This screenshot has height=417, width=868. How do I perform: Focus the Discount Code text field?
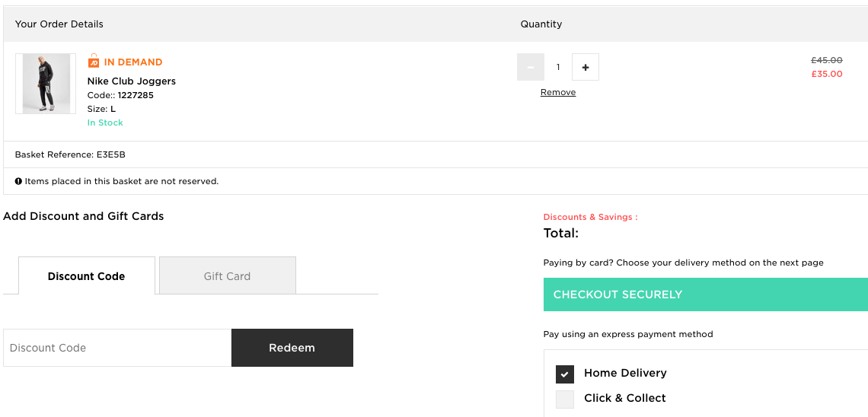pos(117,348)
